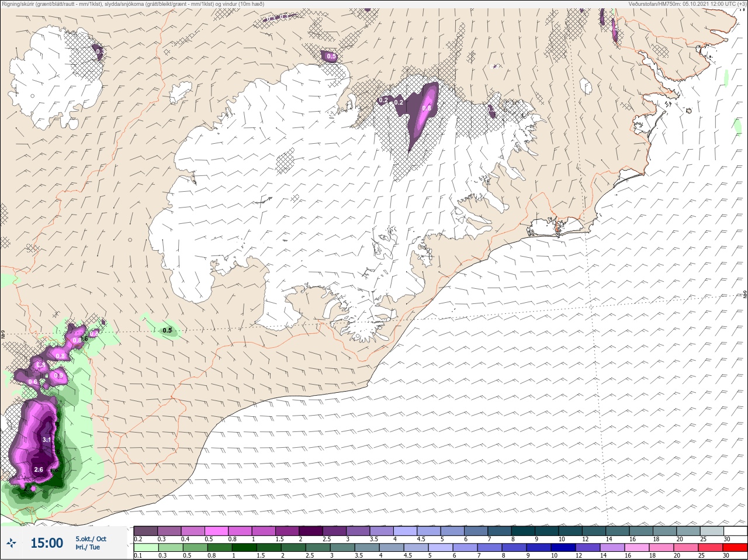748x560 pixels.
Task: Click the 0.5 value in the small green patch
Action: [167, 330]
